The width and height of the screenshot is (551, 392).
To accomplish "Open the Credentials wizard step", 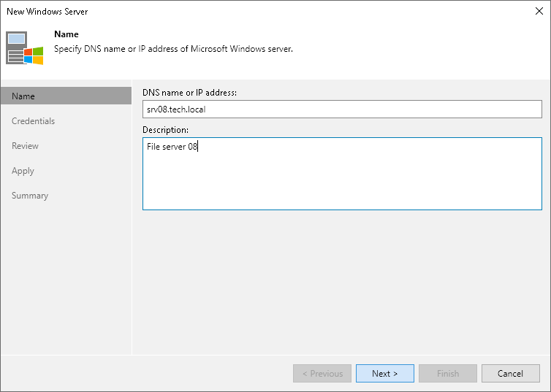I will pyautogui.click(x=33, y=121).
